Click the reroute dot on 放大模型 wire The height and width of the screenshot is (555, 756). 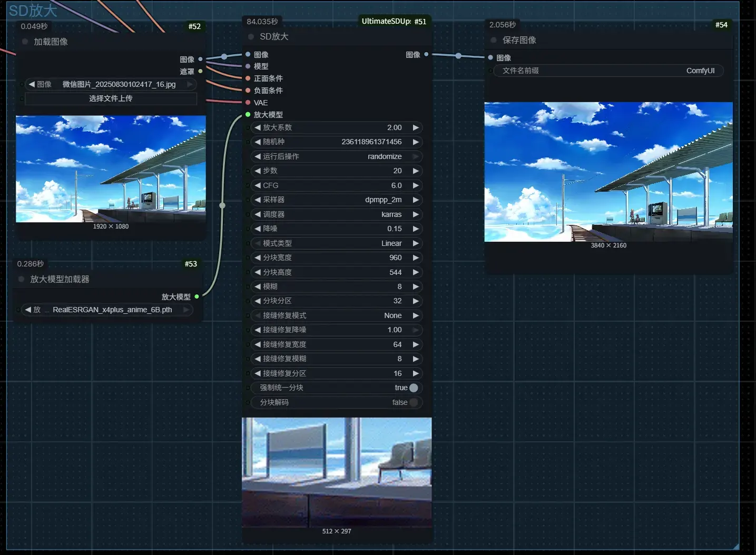click(x=222, y=205)
